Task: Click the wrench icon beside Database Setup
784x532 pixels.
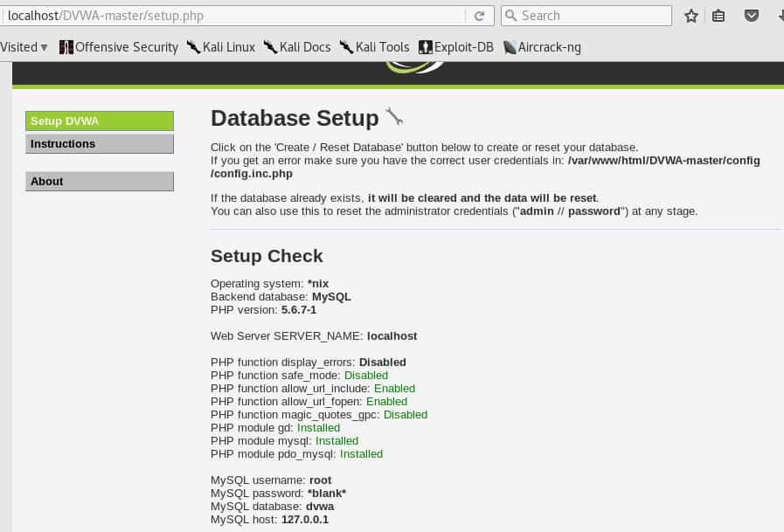Action: pyautogui.click(x=394, y=117)
